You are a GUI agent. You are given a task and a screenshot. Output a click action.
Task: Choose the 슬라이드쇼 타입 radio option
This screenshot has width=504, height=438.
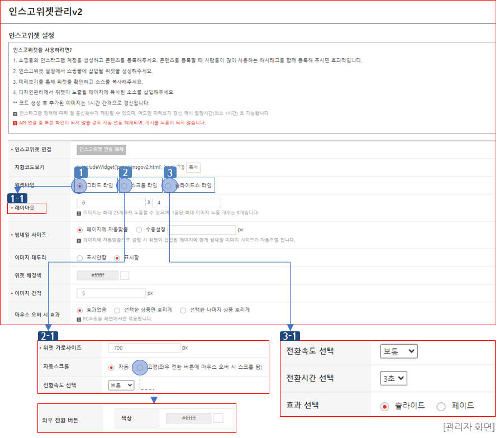pos(168,185)
